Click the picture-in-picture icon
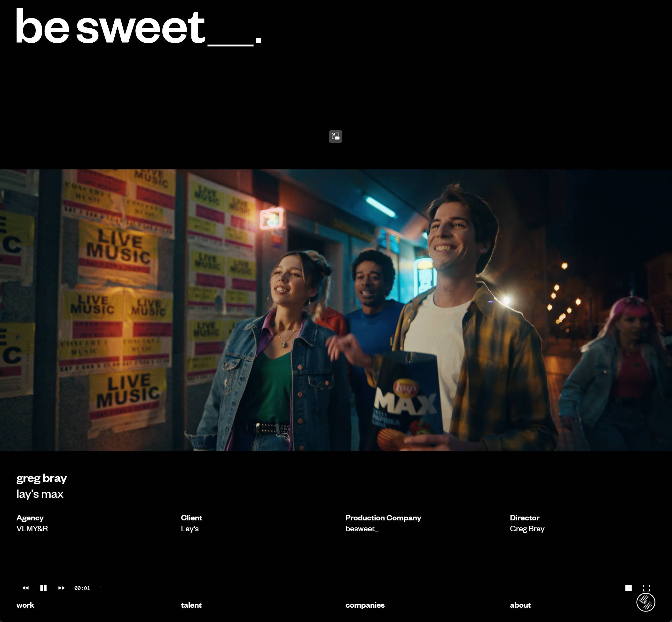Viewport: 672px width, 622px height. coord(335,136)
